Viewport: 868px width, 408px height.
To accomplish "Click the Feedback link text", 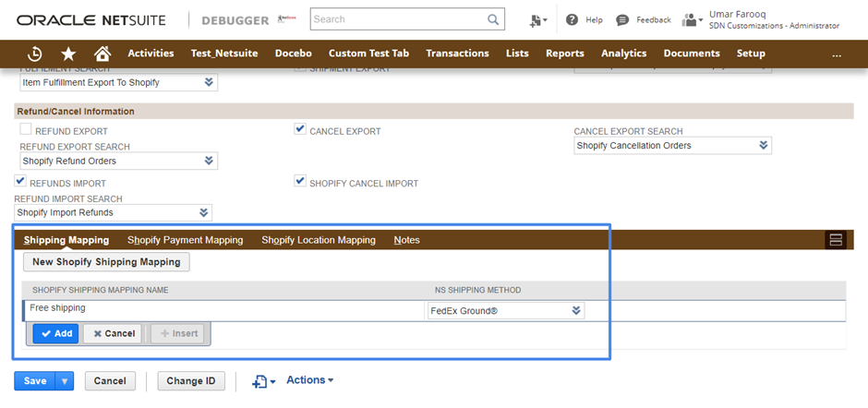I will point(654,20).
